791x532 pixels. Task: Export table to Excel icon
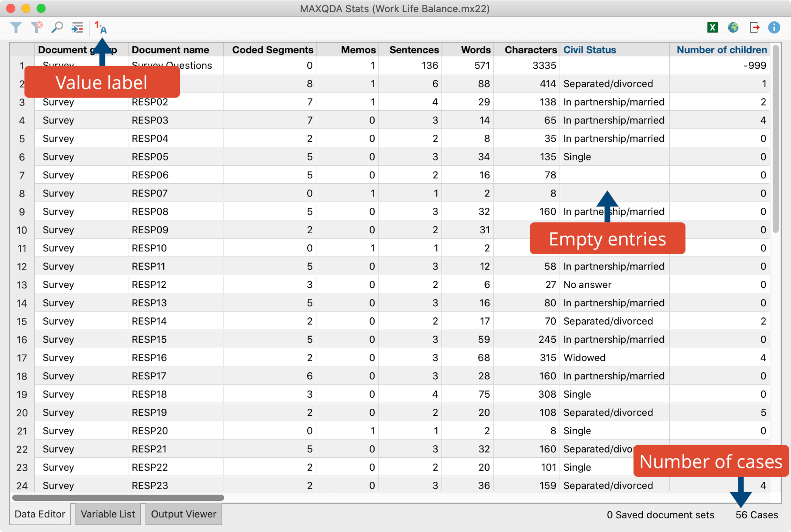coord(712,27)
